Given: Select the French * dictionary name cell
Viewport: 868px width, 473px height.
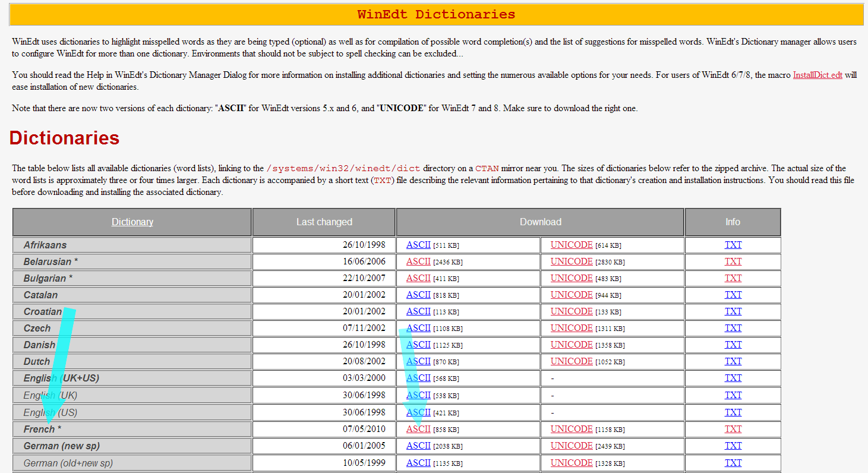Looking at the screenshot, I should click(x=132, y=429).
